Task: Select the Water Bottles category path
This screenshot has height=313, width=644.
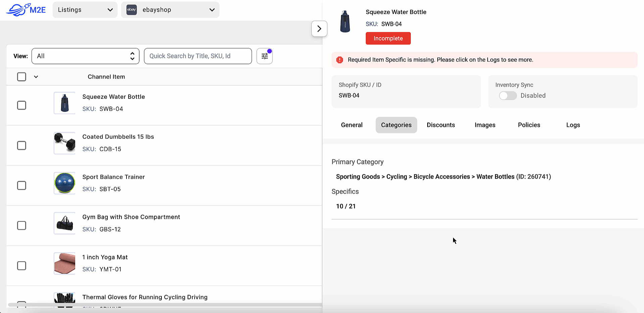Action: point(443,177)
